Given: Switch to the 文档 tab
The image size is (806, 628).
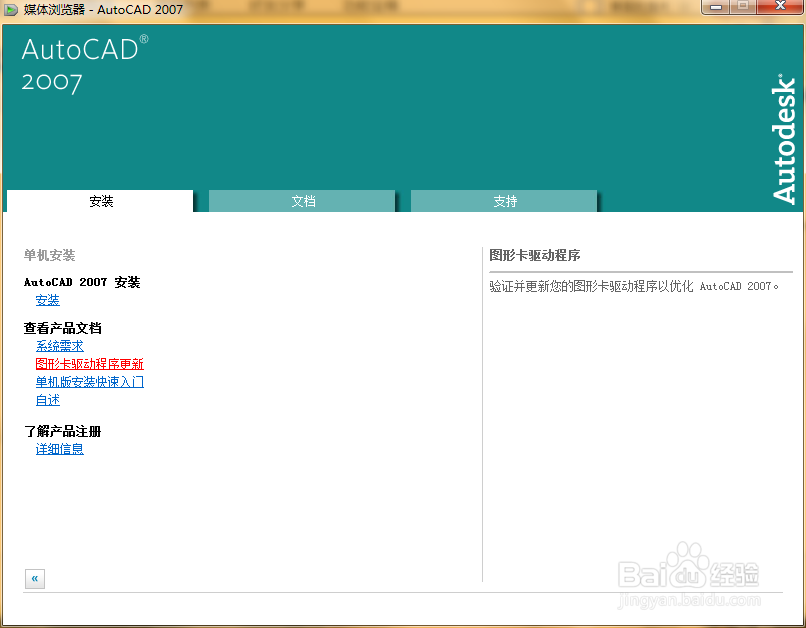Looking at the screenshot, I should [302, 201].
